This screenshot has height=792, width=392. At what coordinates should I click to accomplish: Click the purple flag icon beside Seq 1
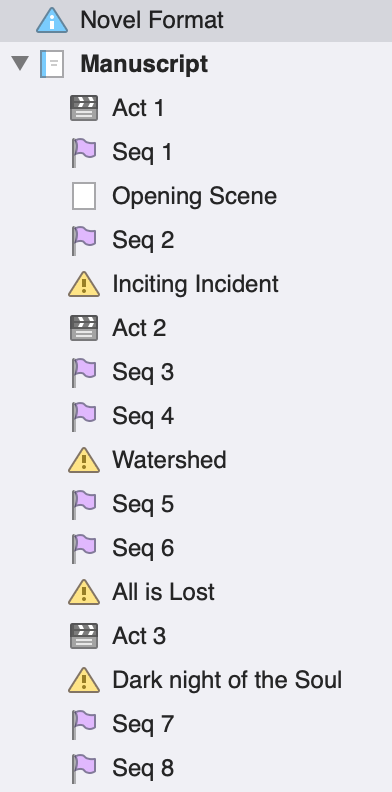click(84, 153)
